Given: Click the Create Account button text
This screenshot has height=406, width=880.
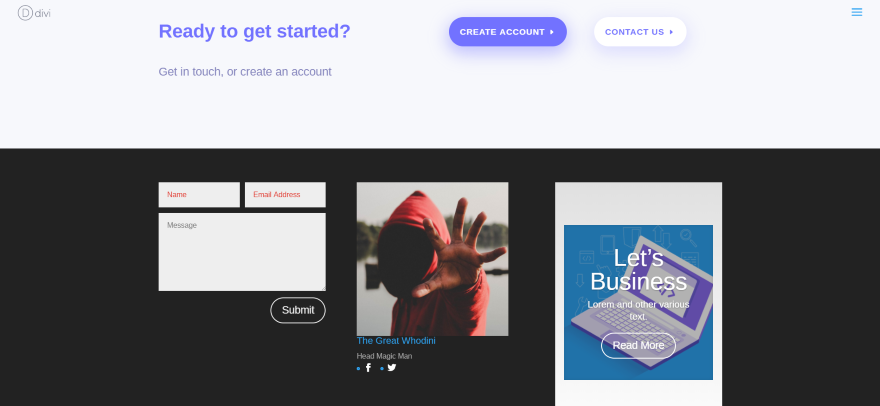Looking at the screenshot, I should (502, 32).
